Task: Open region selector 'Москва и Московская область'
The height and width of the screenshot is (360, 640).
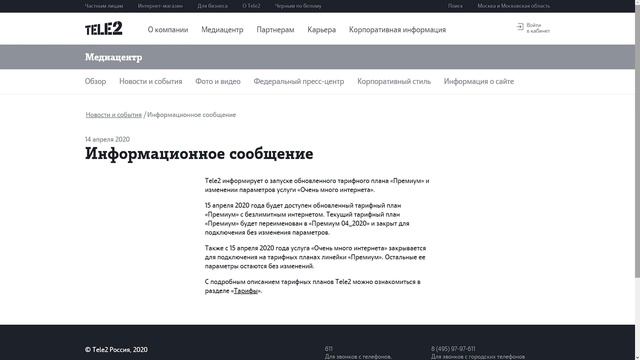Action: pyautogui.click(x=513, y=6)
